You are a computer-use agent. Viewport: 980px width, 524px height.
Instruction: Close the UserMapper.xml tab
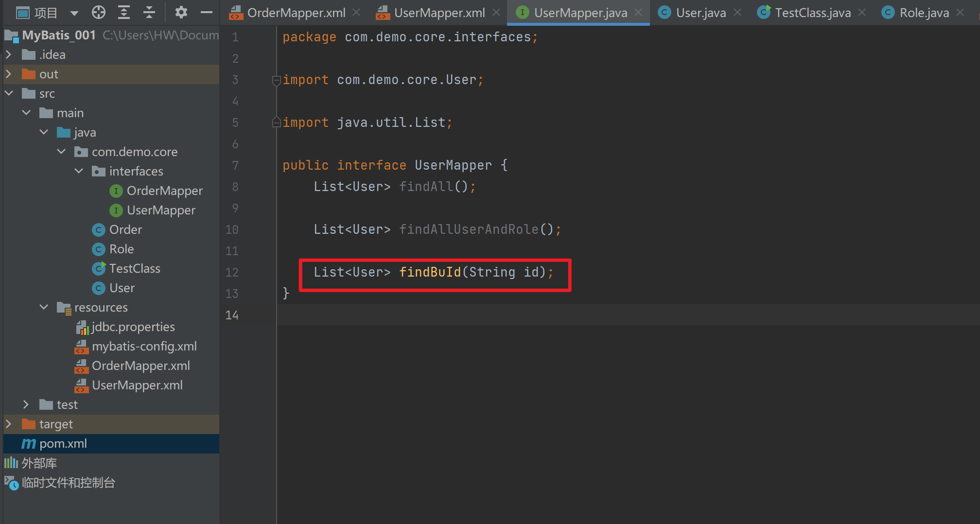496,12
